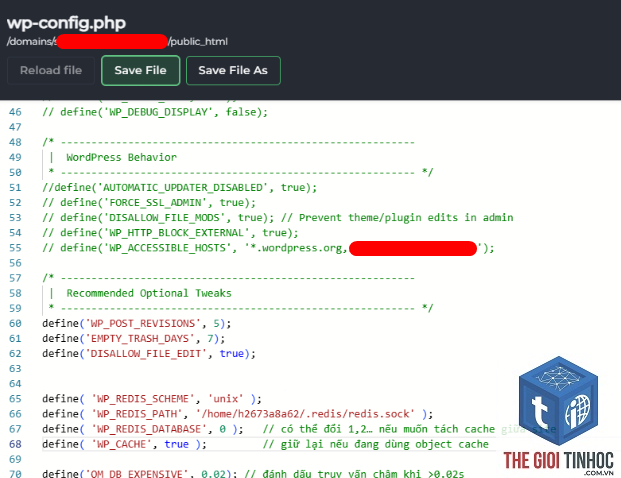The image size is (621, 478).
Task: Click 'WP_REDIS_PATH' constant on line 66
Action: [x=137, y=414]
